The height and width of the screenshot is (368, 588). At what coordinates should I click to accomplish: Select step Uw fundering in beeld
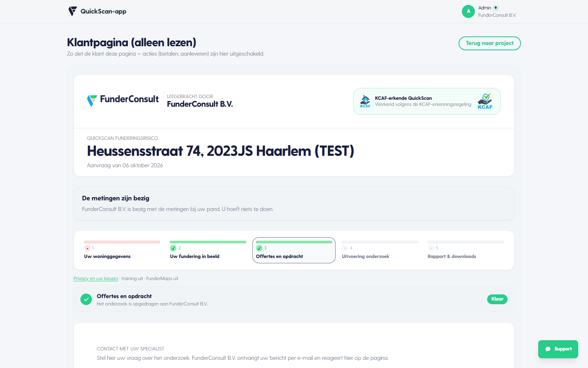(x=208, y=250)
